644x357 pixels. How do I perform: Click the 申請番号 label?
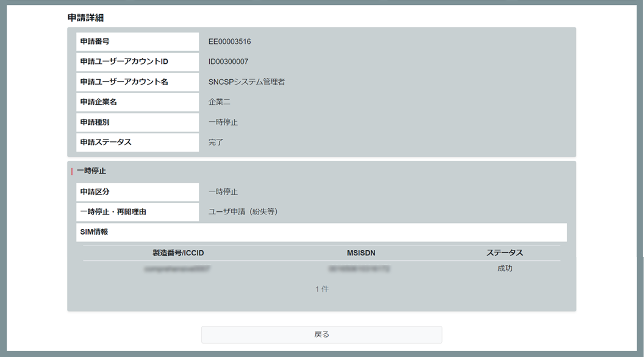[x=138, y=41]
